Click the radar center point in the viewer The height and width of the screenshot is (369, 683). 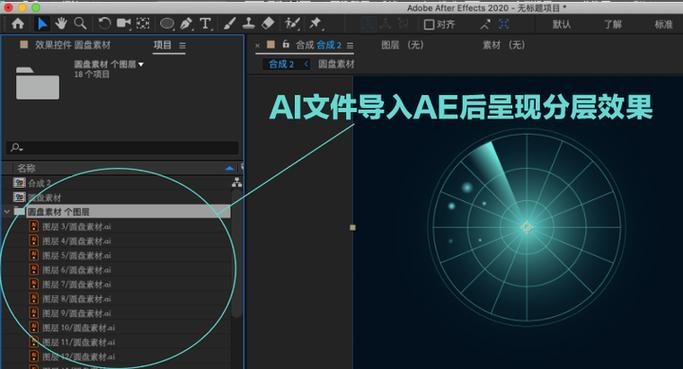point(527,227)
